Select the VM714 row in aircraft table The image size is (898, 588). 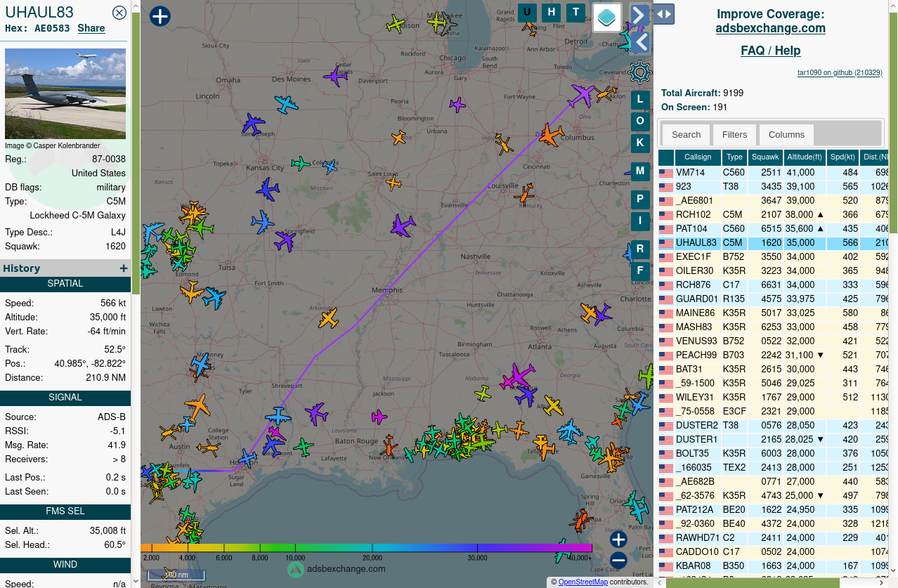(773, 173)
